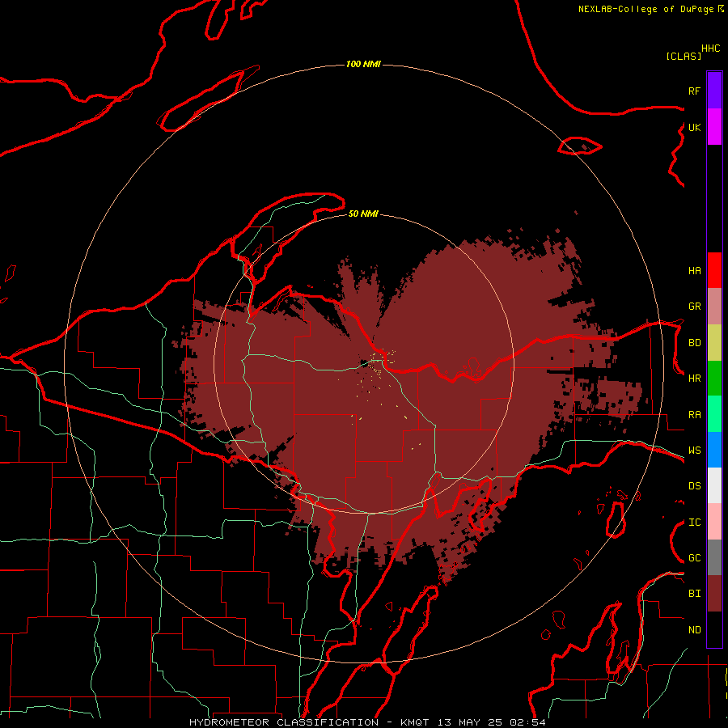Click the RF purple legend swatch
This screenshot has height=728, width=728.
[x=714, y=91]
